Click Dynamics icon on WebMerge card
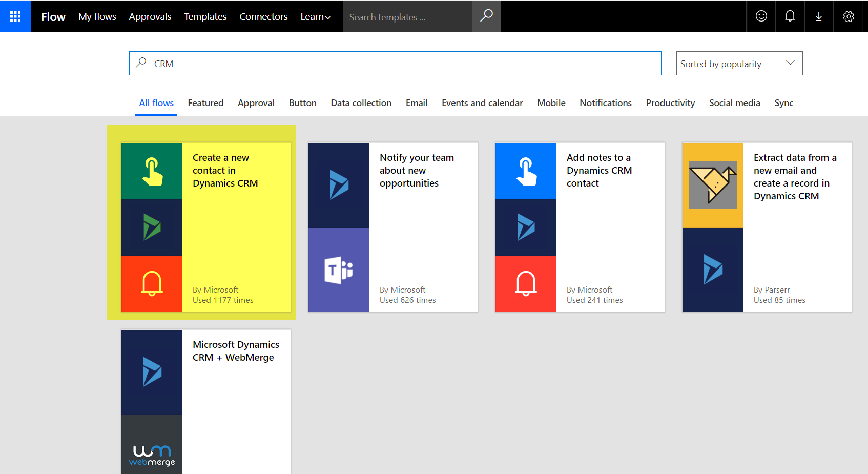This screenshot has width=868, height=474. coord(152,372)
